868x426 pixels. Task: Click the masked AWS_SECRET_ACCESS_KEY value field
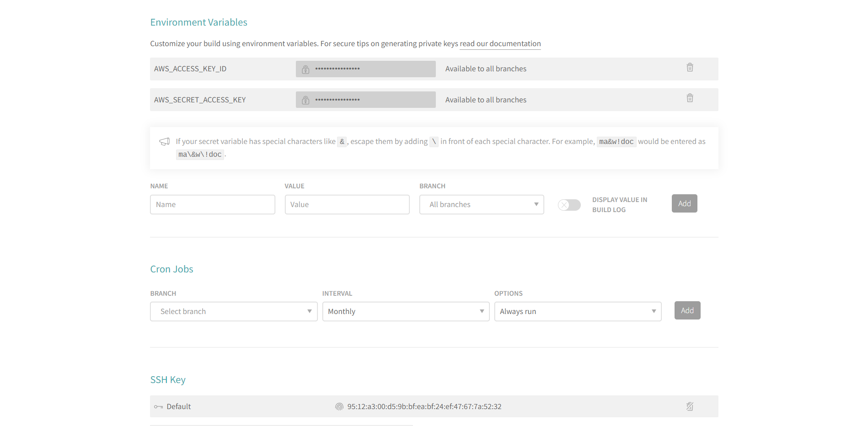[365, 100]
